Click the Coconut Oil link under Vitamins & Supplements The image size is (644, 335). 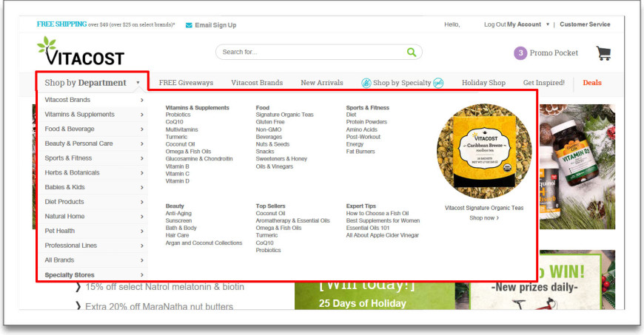(x=180, y=144)
